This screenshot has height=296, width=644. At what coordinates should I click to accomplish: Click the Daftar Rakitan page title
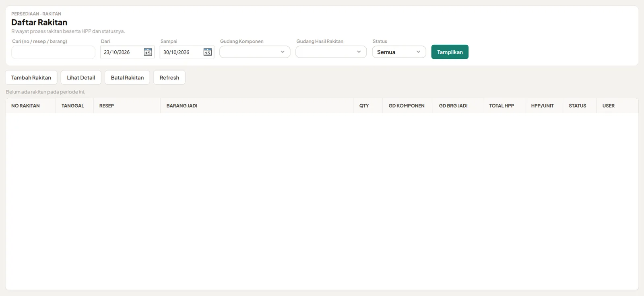click(x=39, y=23)
